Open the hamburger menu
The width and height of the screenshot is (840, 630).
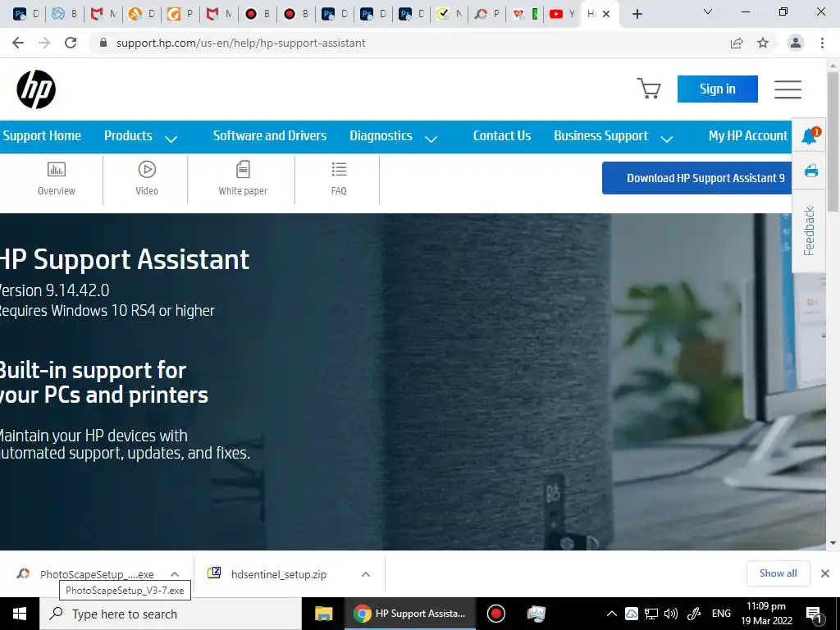pyautogui.click(x=787, y=89)
